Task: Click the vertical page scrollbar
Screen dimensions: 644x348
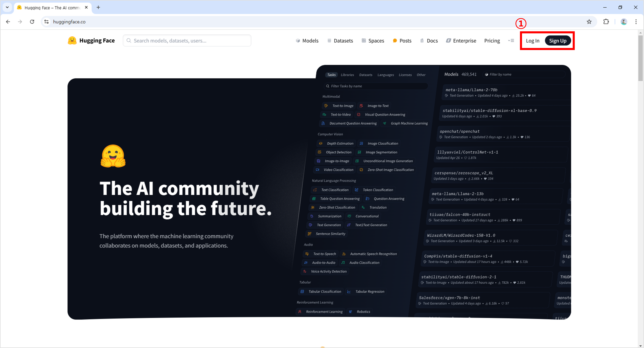Action: pyautogui.click(x=640, y=58)
